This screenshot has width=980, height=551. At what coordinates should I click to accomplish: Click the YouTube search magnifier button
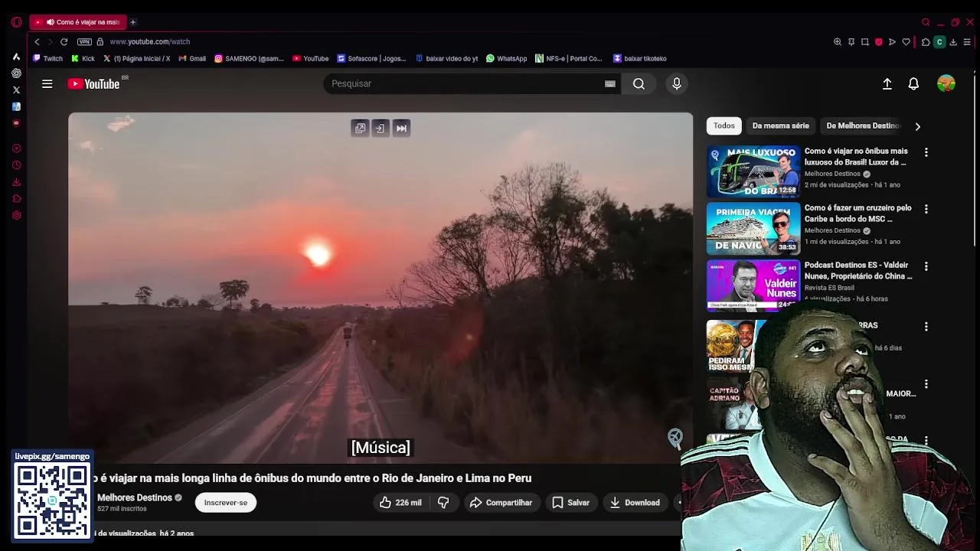click(639, 84)
